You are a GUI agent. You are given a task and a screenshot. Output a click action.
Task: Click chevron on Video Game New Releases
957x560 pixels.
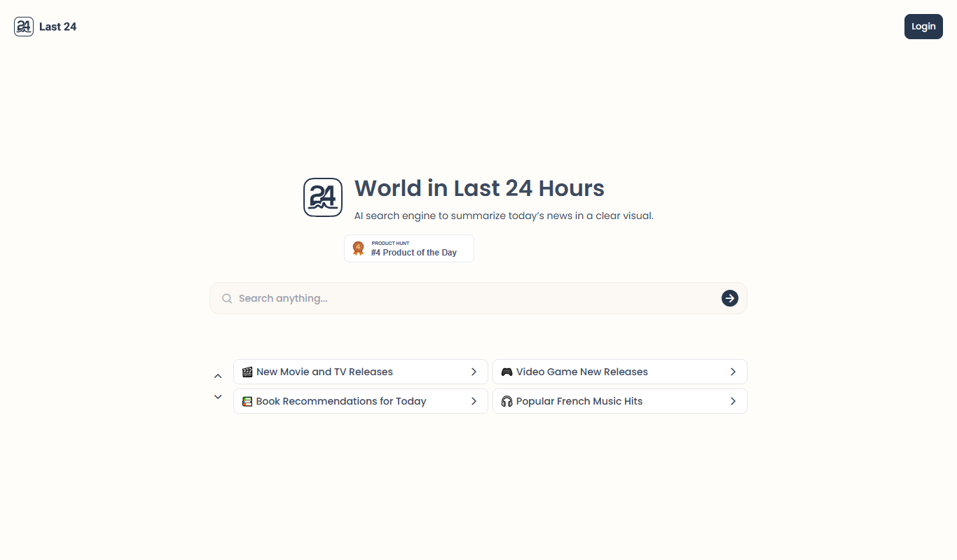coord(733,372)
